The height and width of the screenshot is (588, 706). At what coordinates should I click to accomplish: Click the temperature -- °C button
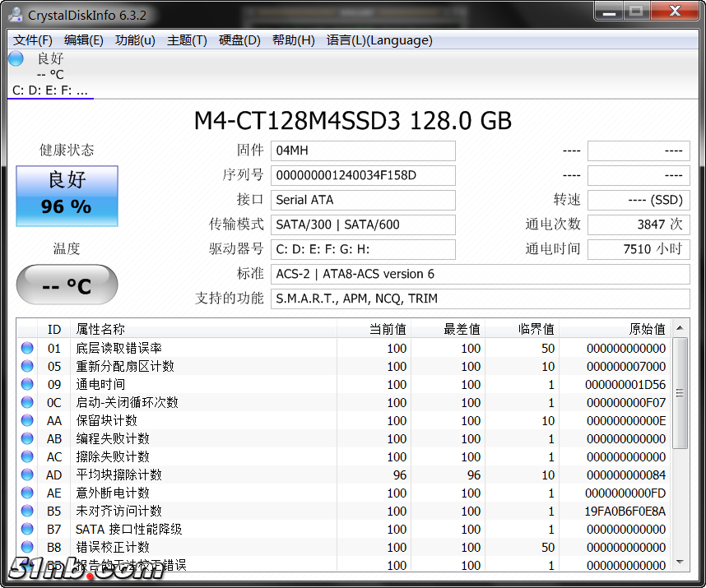pos(67,285)
